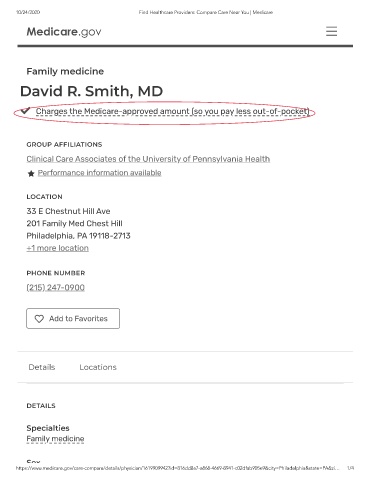This screenshot has height=480, width=370.
Task: Open Clinical Care Associates group affiliation link
Action: (x=148, y=159)
